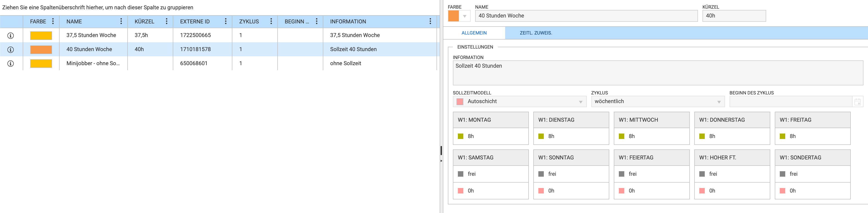Expand the Sollzeitmodell dropdown
This screenshot has height=213, width=868.
[x=580, y=102]
